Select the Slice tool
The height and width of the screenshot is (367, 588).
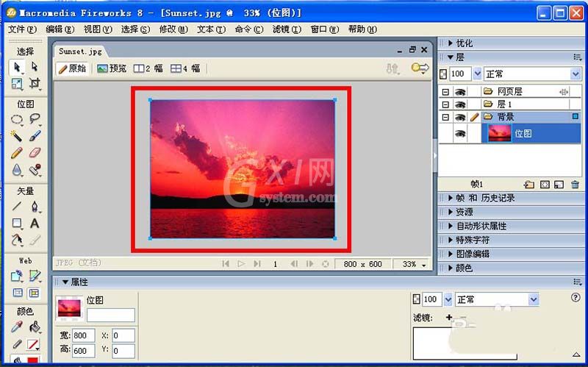tap(35, 277)
